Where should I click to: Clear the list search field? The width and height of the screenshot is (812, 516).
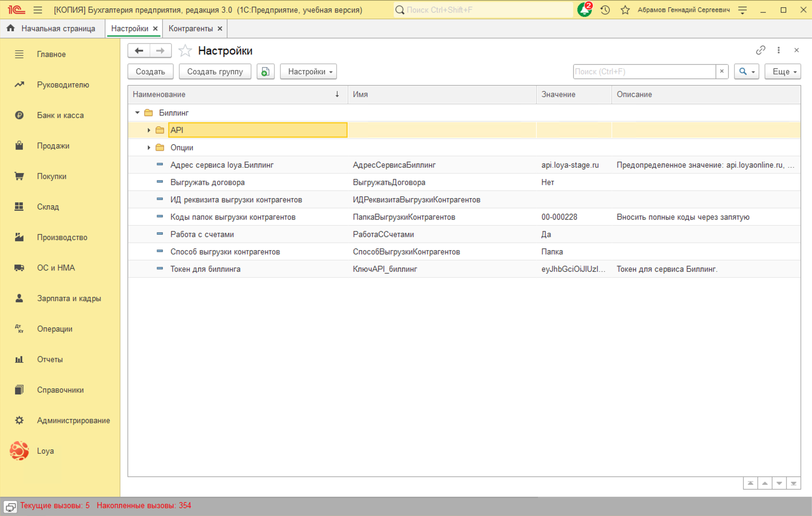pos(722,71)
